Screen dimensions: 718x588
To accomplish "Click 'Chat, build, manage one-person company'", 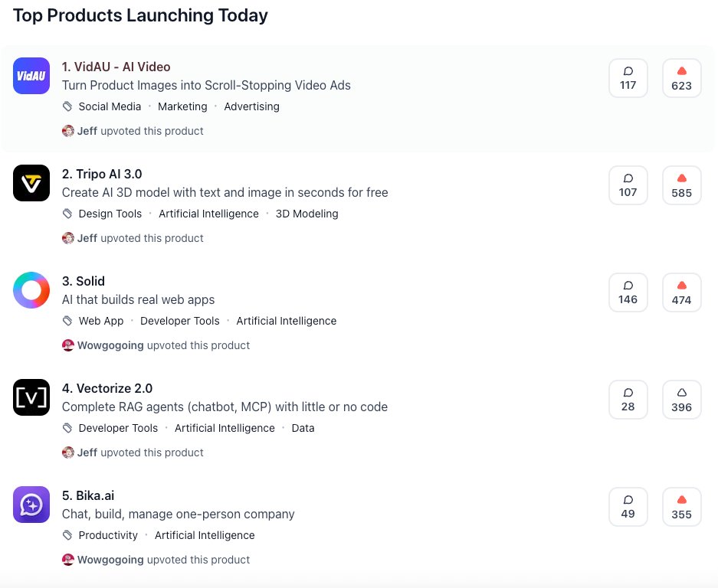I will click(178, 514).
